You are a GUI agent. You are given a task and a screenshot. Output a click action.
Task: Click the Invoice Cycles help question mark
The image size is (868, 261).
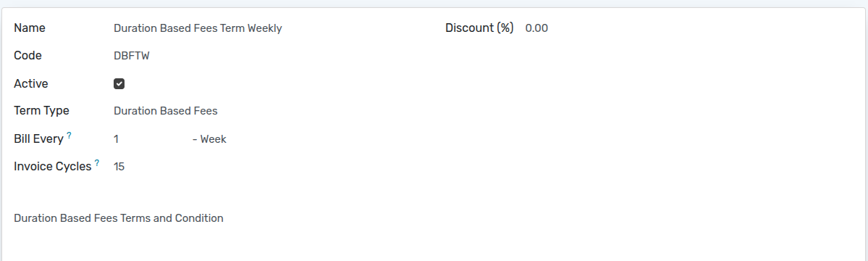[x=97, y=162]
